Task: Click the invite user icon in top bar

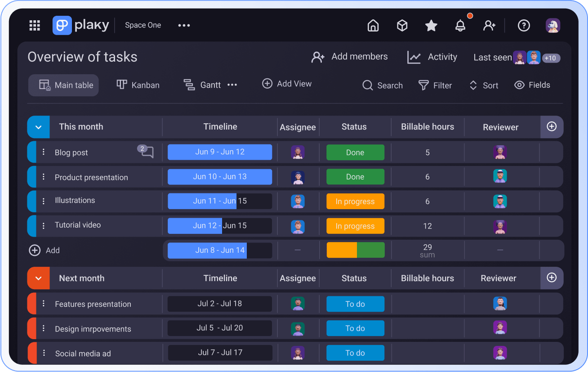Action: click(489, 26)
